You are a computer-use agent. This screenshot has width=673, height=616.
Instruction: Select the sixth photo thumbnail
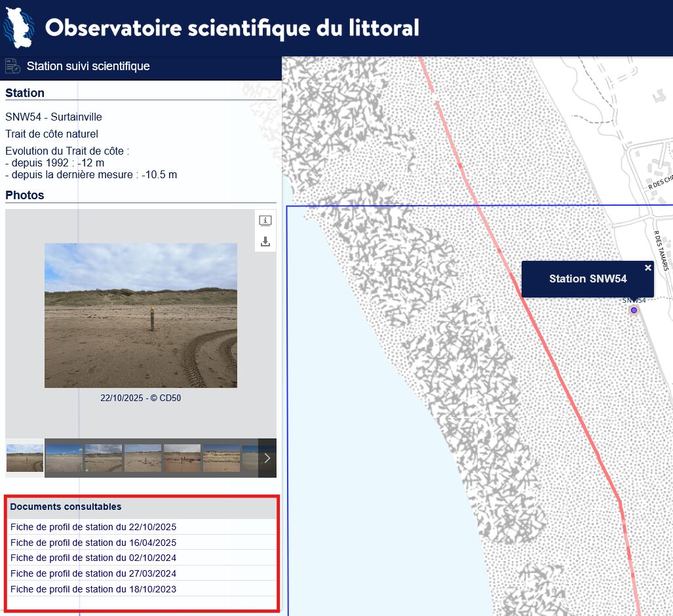221,458
